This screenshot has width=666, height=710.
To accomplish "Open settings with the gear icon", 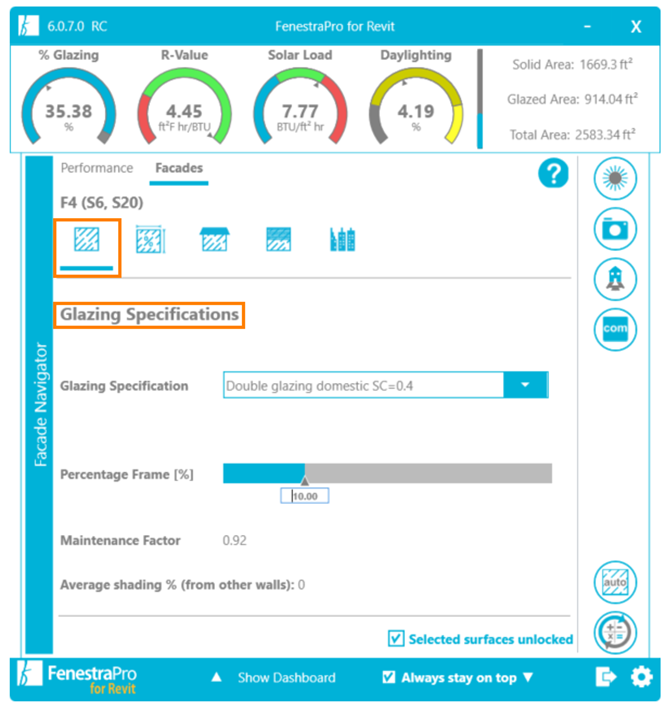I will [x=642, y=677].
